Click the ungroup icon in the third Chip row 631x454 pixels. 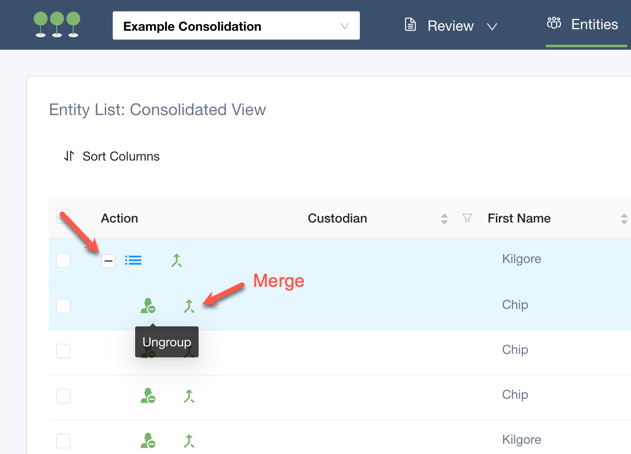pyautogui.click(x=148, y=396)
